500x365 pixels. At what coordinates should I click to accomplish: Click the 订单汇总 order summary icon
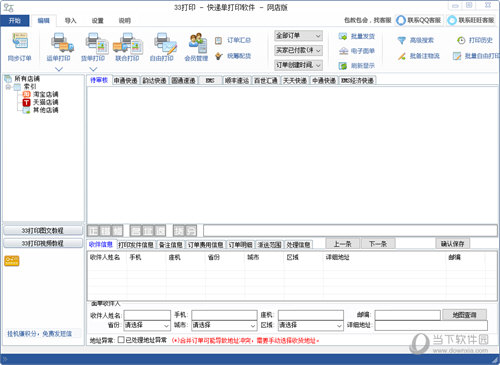218,41
